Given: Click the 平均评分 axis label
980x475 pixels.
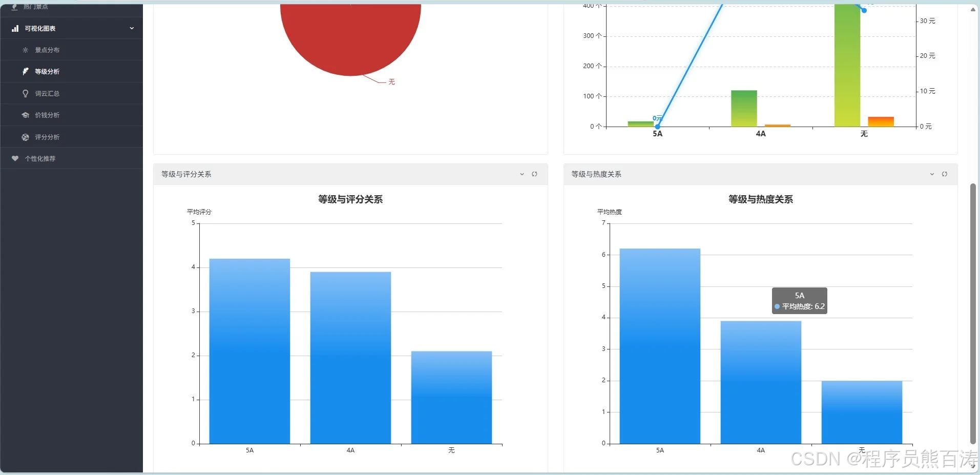Looking at the screenshot, I should coord(199,212).
